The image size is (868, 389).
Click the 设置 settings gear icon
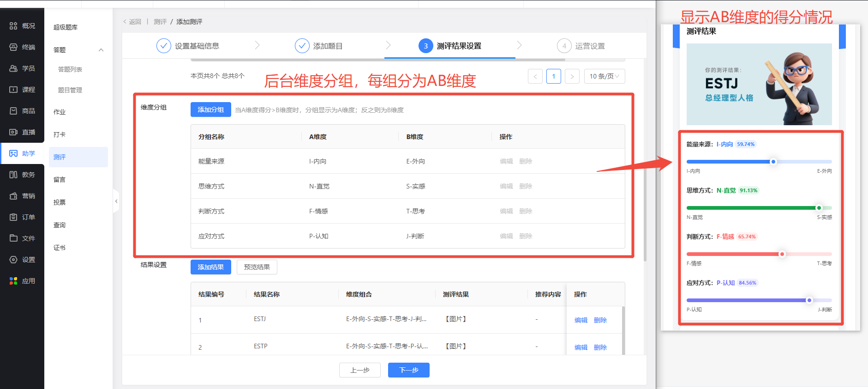tap(13, 260)
